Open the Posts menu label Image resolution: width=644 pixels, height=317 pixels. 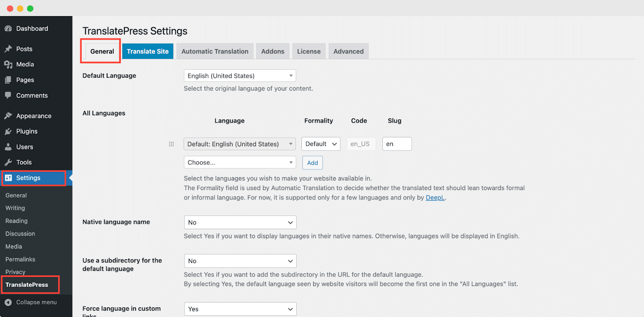24,49
